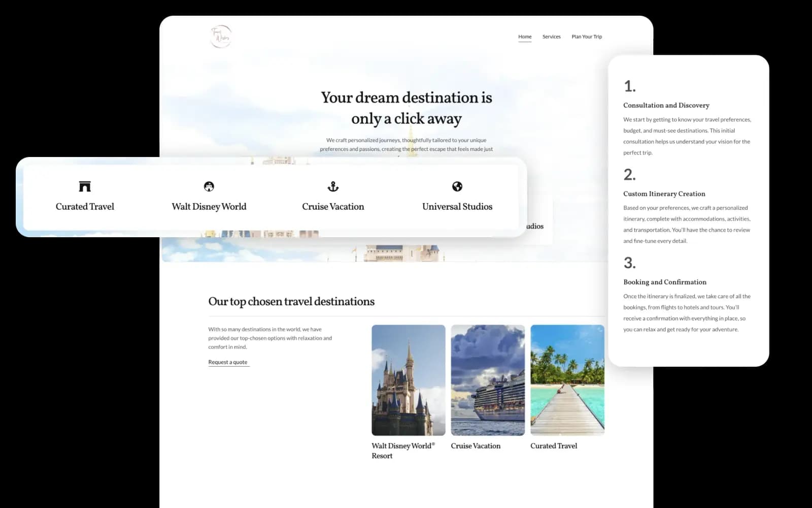Screen dimensions: 812x508
Task: Click the Request a quote link
Action: 228,362
